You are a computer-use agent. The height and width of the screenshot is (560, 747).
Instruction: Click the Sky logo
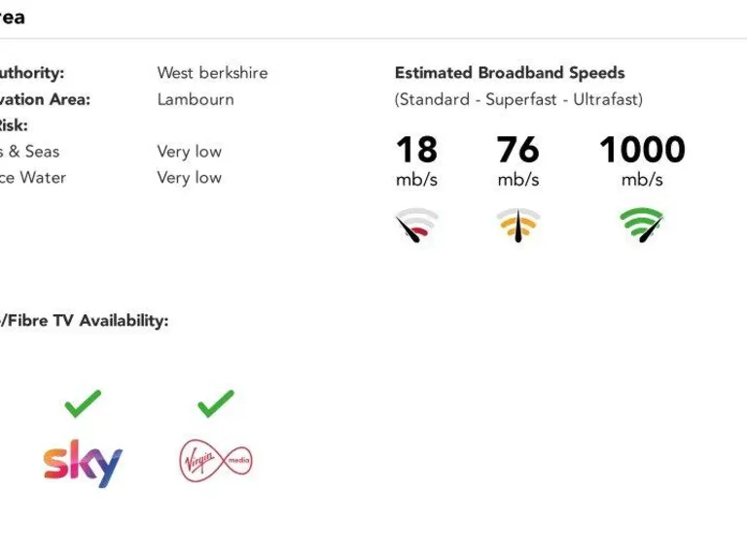(x=83, y=463)
